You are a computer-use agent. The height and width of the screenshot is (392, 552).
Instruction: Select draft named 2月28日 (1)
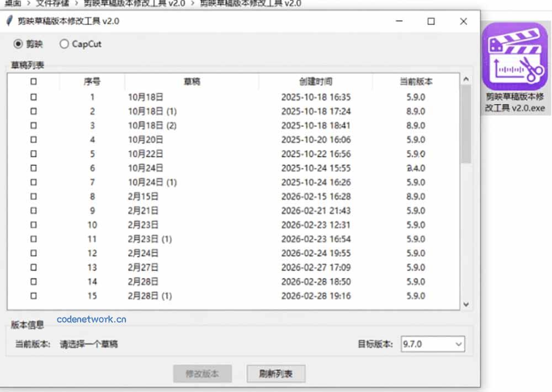click(150, 296)
